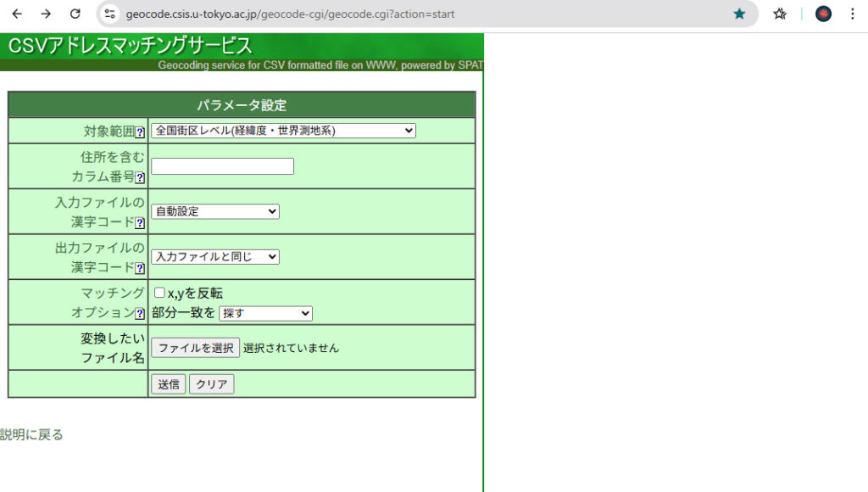Enable the x,yを反転 checkbox
Viewport: 868px width, 492px height.
(159, 293)
